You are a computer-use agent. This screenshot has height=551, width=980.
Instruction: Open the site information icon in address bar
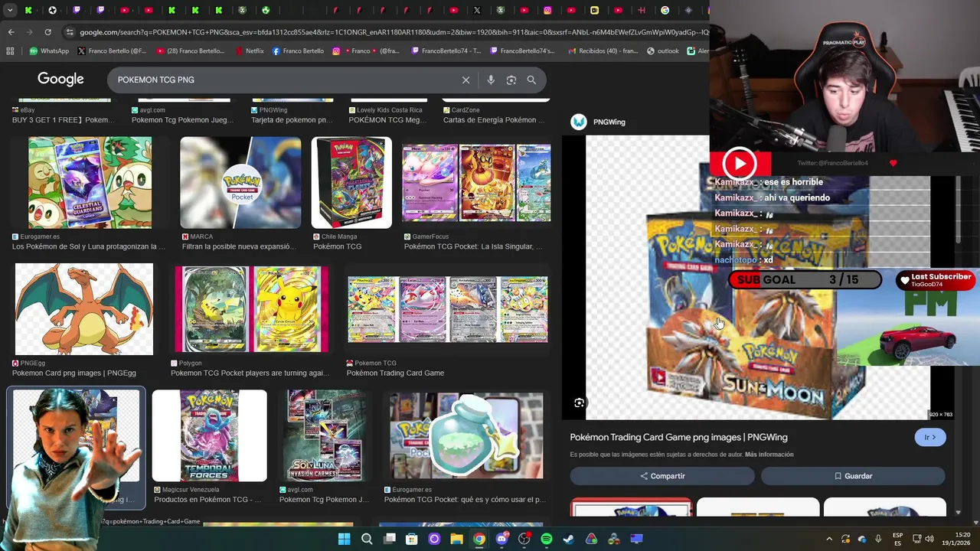point(70,32)
